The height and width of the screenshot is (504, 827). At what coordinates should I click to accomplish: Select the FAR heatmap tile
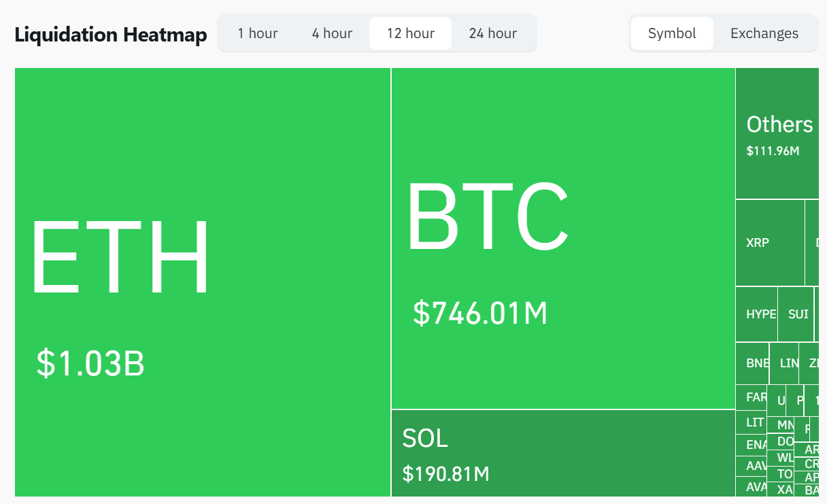[751, 397]
